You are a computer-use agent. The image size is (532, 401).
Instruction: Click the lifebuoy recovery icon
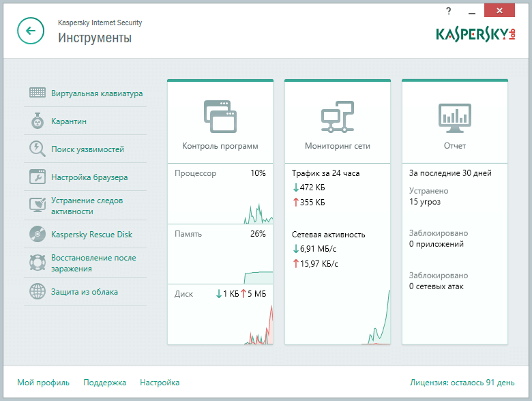(x=38, y=263)
